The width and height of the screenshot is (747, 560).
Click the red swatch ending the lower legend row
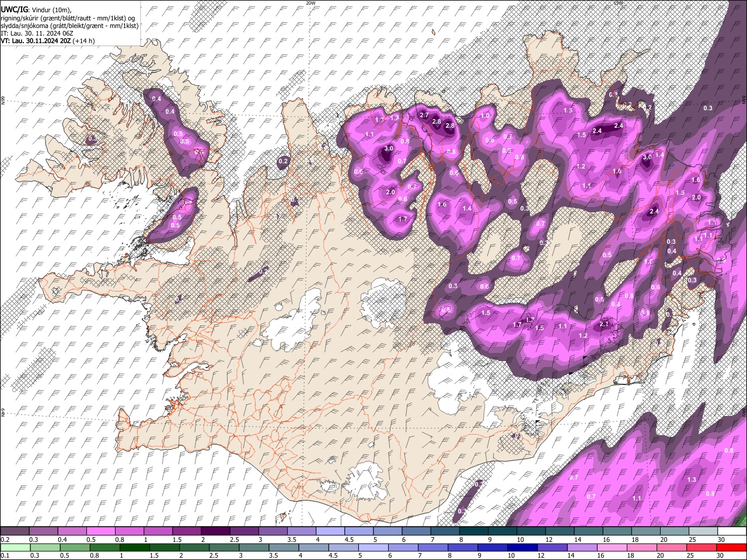(x=731, y=548)
